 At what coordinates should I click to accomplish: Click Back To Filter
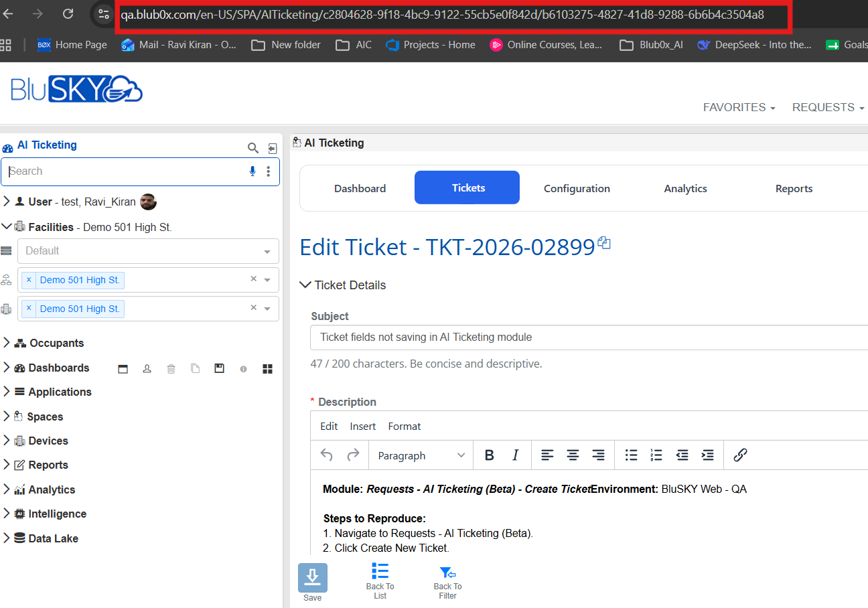tap(447, 583)
